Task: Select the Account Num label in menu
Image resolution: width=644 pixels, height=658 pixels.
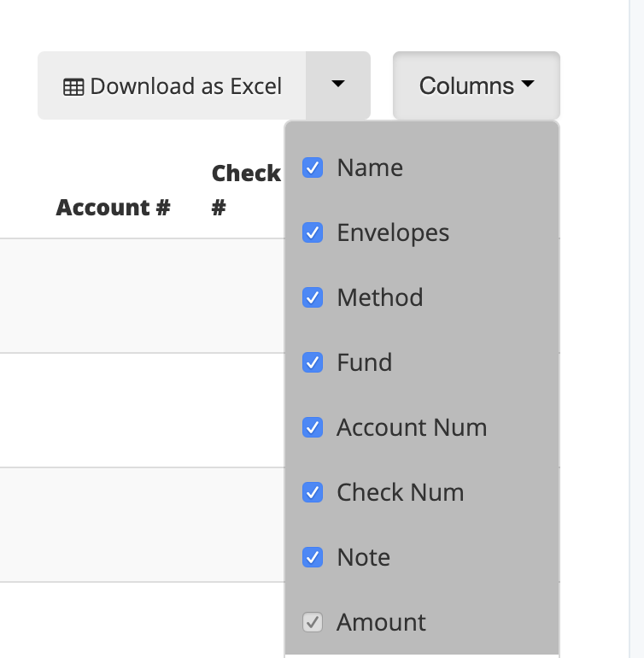Action: click(x=412, y=427)
